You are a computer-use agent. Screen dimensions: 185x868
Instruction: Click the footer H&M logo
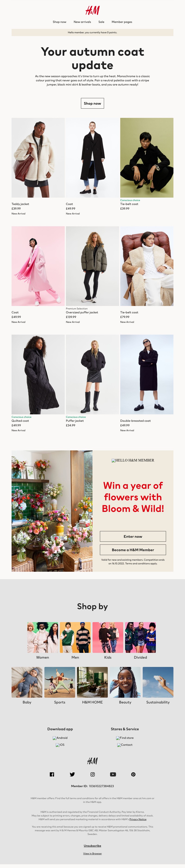click(92, 761)
